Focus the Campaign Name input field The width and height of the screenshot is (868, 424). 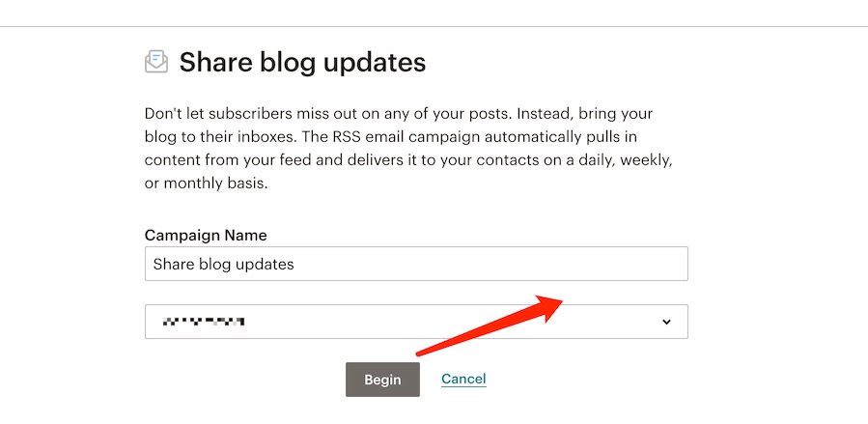pos(416,264)
